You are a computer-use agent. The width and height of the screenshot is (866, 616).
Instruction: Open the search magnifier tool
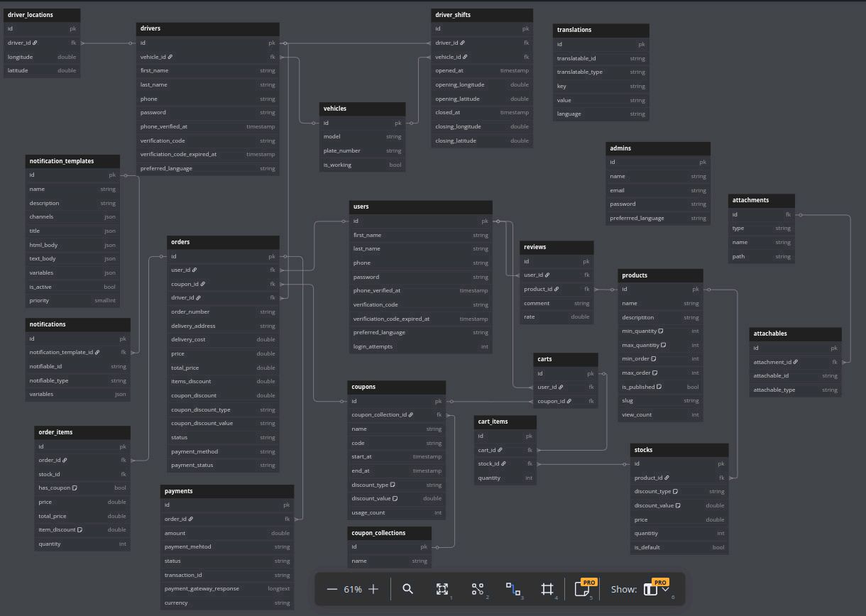408,589
